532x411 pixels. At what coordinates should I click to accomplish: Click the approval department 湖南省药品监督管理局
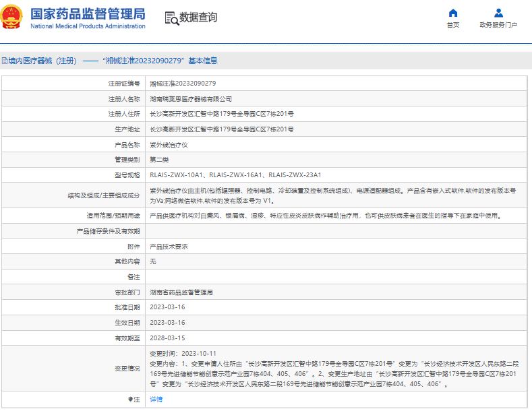click(x=181, y=292)
